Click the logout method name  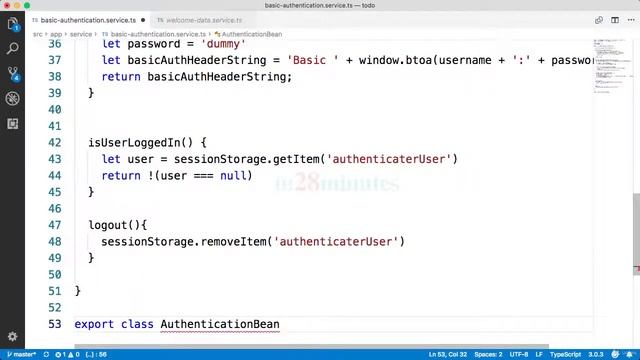(108, 225)
